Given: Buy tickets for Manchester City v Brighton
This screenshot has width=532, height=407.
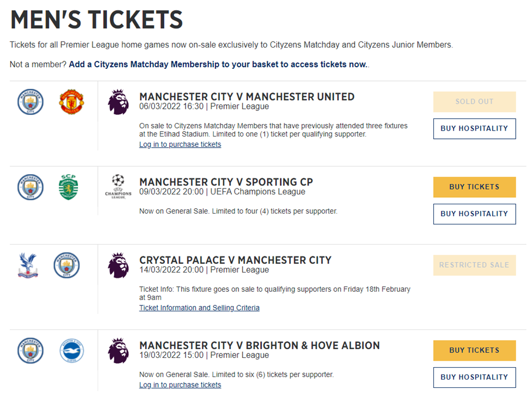Looking at the screenshot, I should coord(474,350).
